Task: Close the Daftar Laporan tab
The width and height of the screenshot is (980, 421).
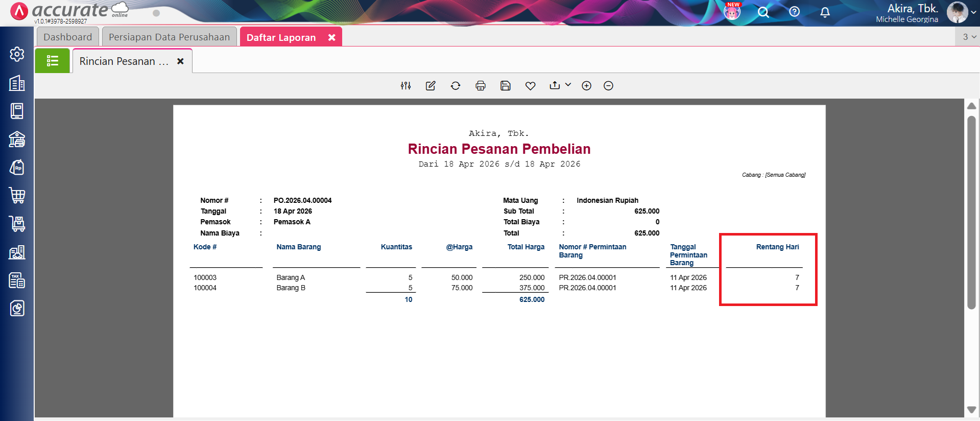Action: click(x=331, y=37)
